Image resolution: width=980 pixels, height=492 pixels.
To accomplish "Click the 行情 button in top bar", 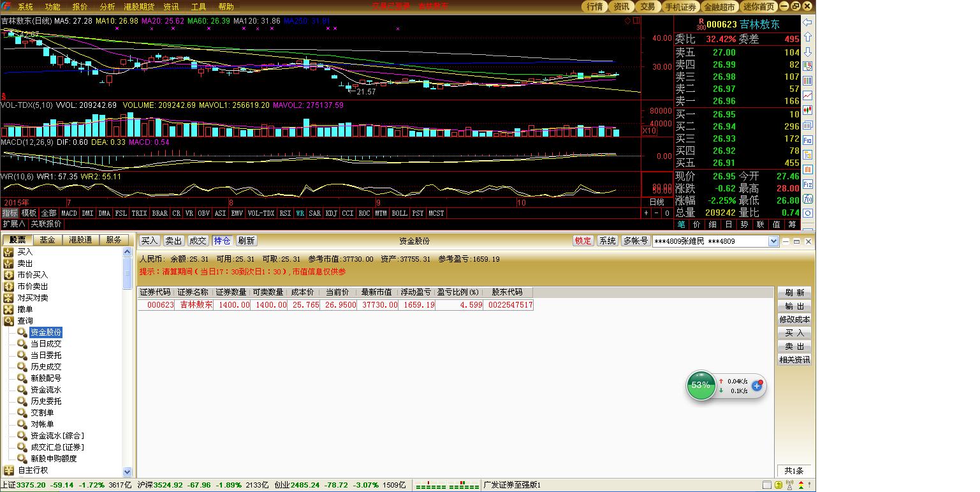I will click(x=594, y=6).
